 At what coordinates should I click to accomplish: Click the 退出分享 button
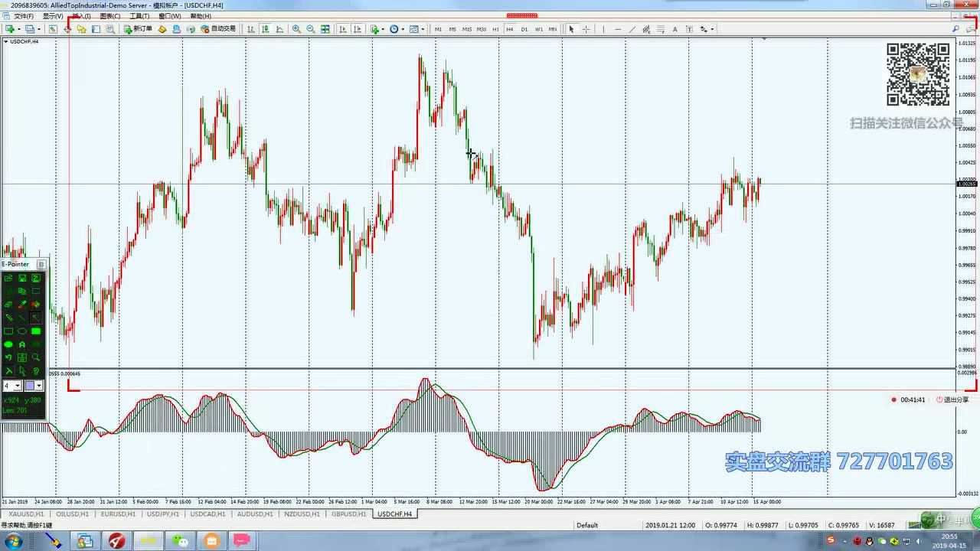click(952, 399)
